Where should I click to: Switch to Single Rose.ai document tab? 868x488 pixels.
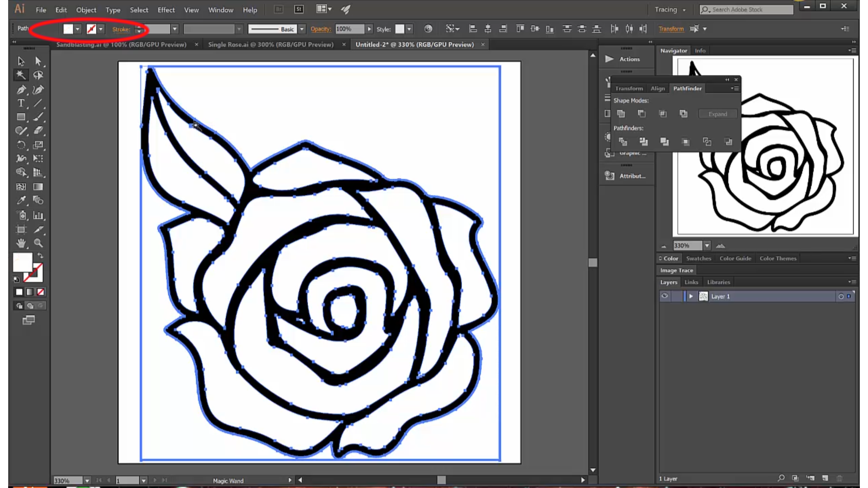(271, 44)
